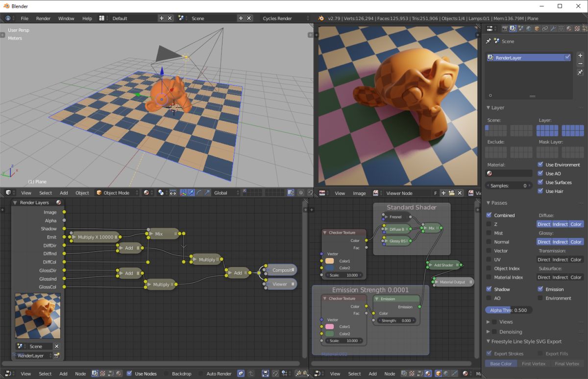Toggle the Combined pass checkbox
The height and width of the screenshot is (379, 588).
pos(489,215)
